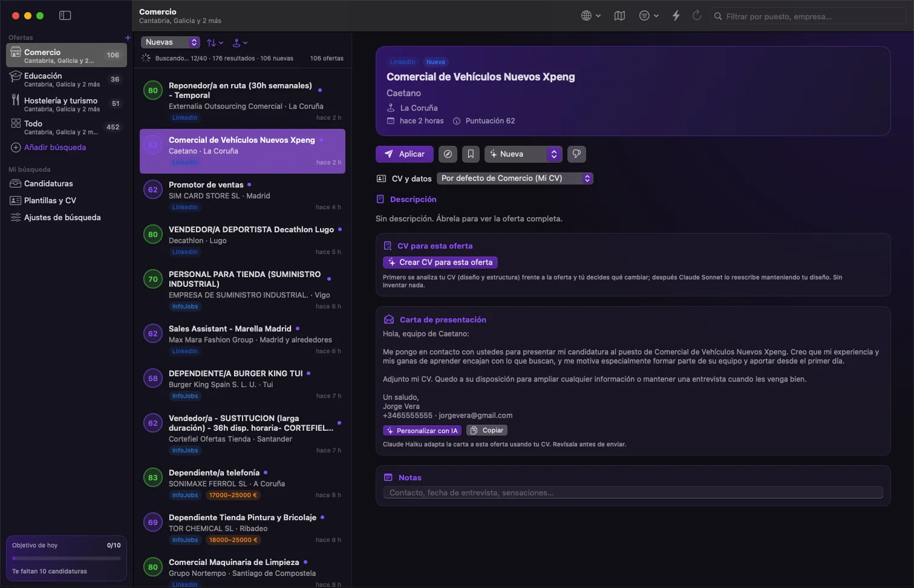
Task: Click the refresh search icon
Action: 697,16
